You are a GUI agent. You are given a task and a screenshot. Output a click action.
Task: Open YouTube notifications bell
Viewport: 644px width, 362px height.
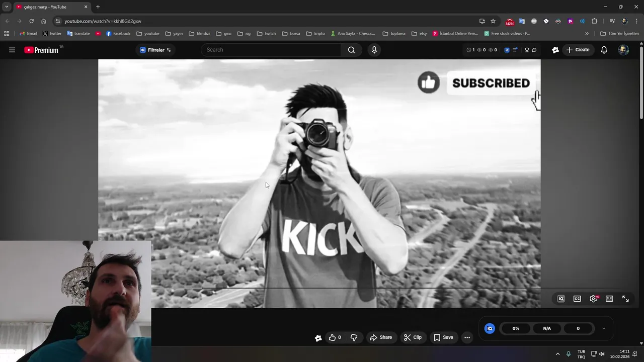tap(604, 50)
